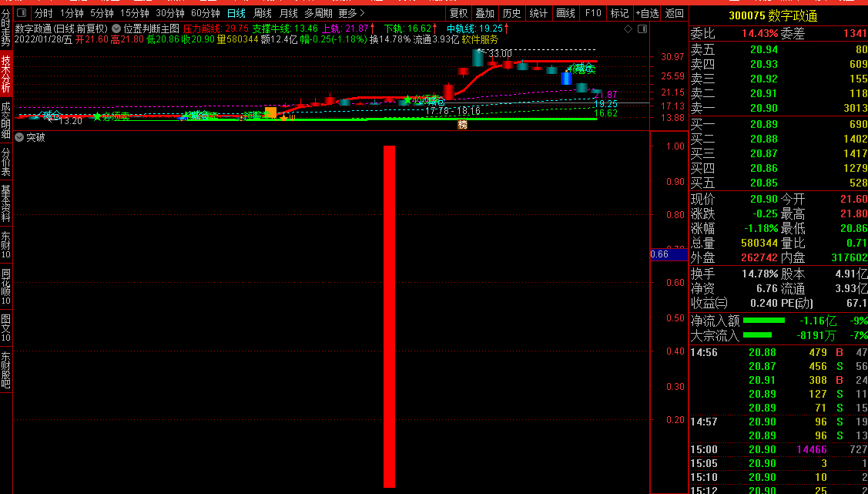Screen dimensions: 868x494
Task: Click the 支撑牛线 13.46 indicator label
Action: (285, 29)
